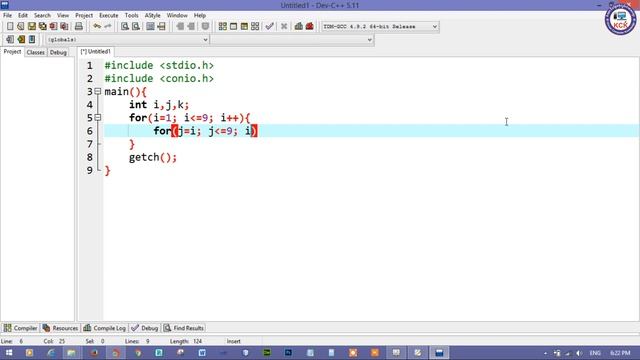Viewport: 640px width, 360px height.
Task: Click the getch(); code on line 8
Action: pyautogui.click(x=153, y=157)
